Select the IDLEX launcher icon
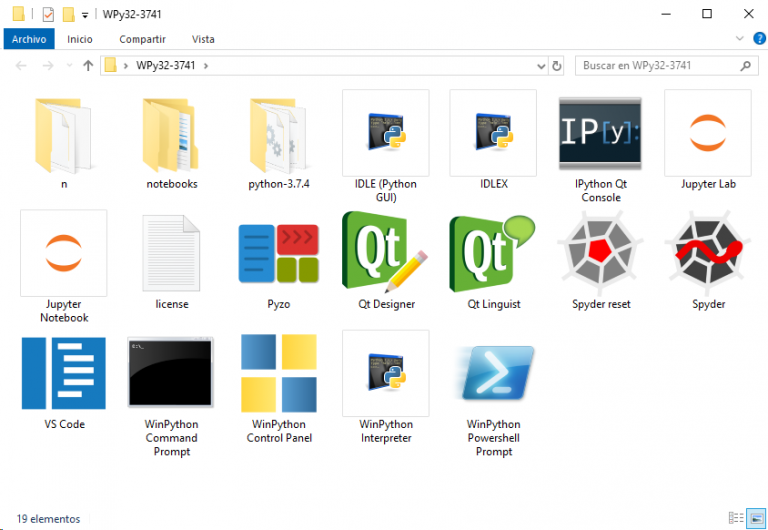This screenshot has width=768, height=530. pos(493,133)
